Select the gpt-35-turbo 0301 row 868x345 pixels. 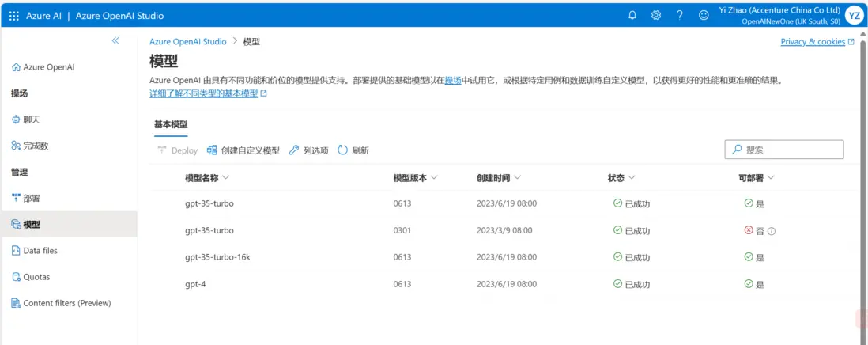[x=503, y=230]
